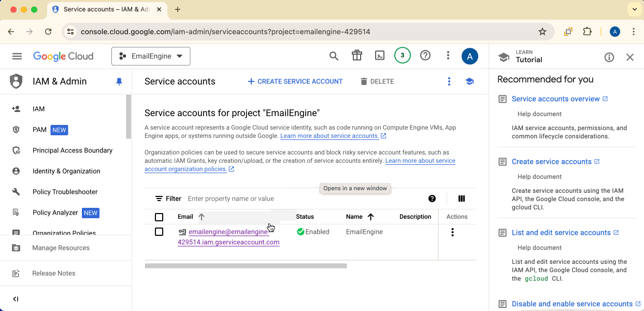Click the filter help question mark icon
Viewport: 644px width, 311px height.
[432, 199]
